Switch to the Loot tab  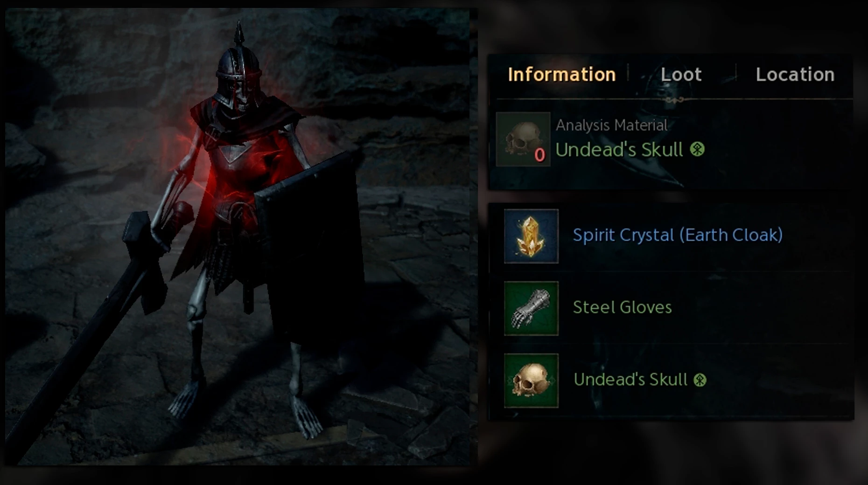(681, 75)
